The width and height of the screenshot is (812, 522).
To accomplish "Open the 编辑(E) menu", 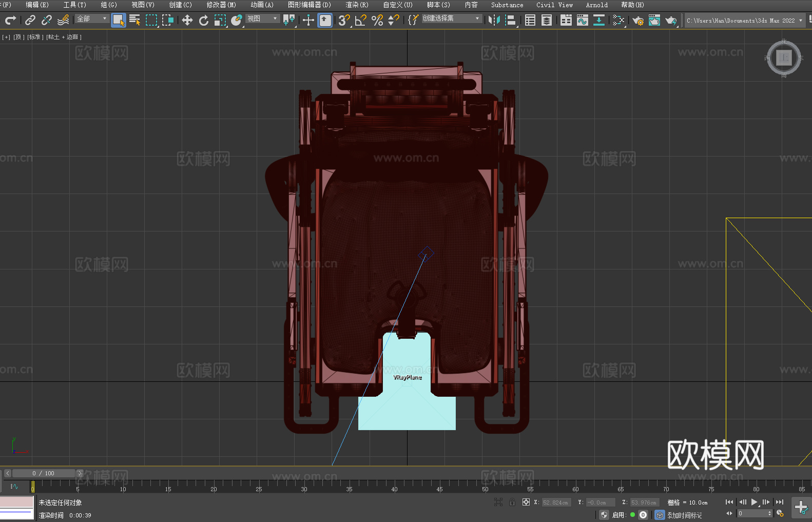I will tap(37, 5).
